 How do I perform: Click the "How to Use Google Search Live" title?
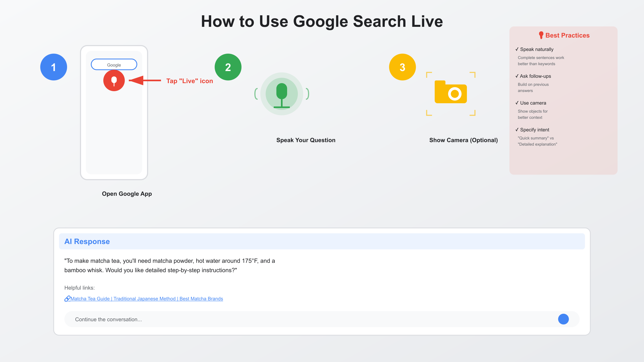(322, 21)
